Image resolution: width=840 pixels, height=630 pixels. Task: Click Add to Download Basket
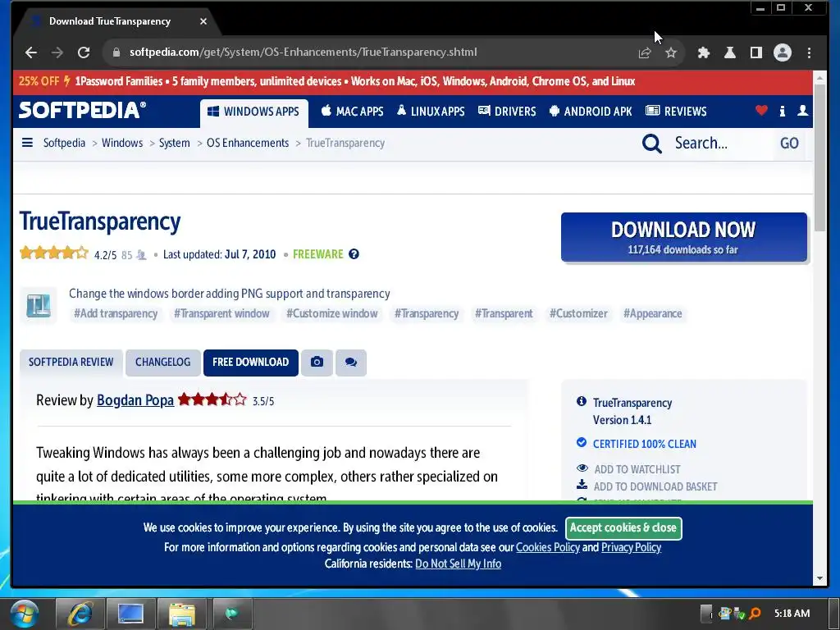(655, 486)
